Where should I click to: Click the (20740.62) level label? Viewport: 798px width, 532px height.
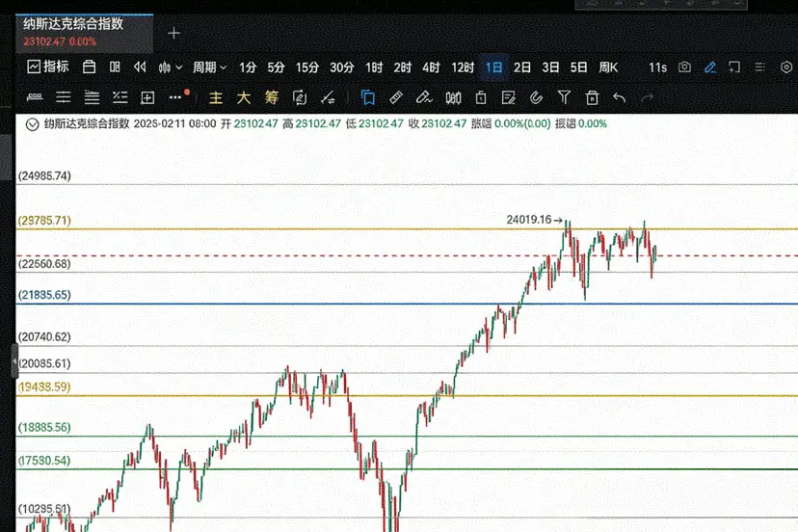[44, 337]
